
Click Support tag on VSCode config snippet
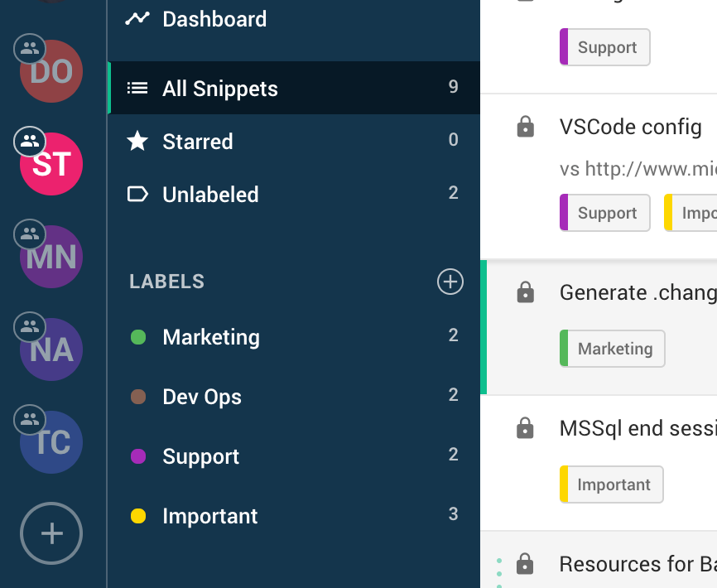tap(606, 213)
